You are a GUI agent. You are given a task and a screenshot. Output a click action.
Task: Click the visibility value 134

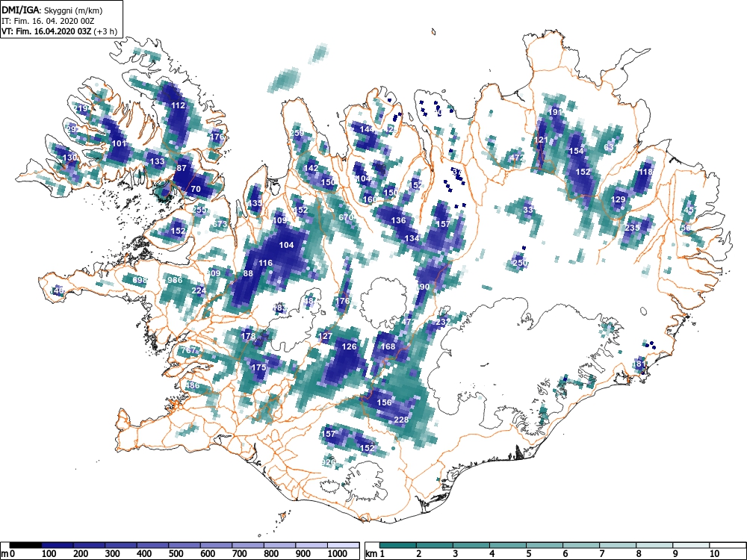pyautogui.click(x=412, y=238)
